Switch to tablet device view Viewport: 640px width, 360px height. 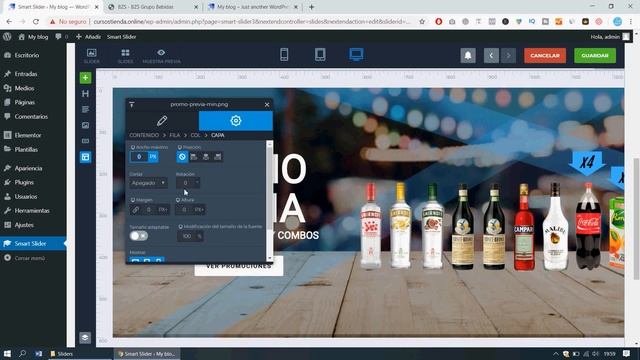320,54
